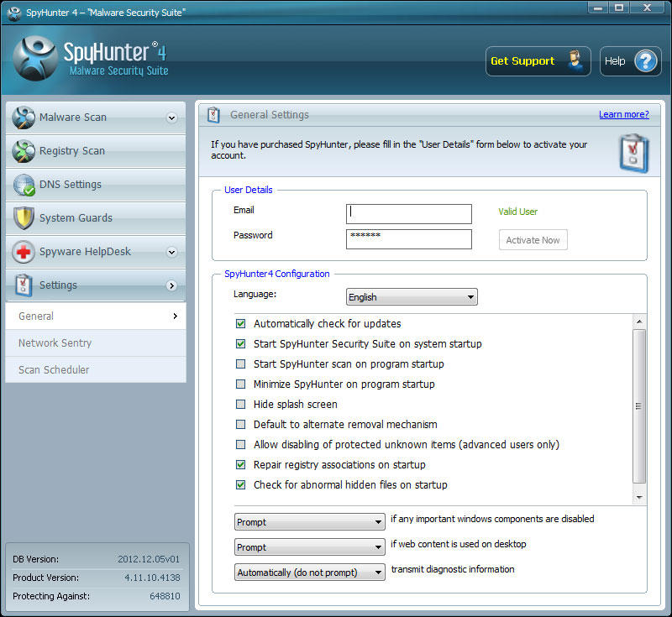Image resolution: width=672 pixels, height=617 pixels.
Task: Click the Protecting Against count 648810
Action: click(x=165, y=596)
